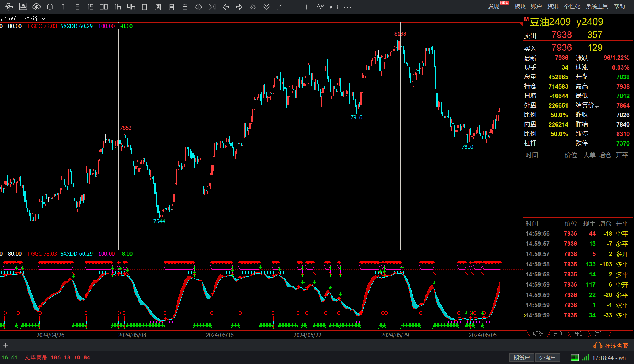Click the 持仓 714583 value
Viewport: 634px width, 364px height.
click(558, 86)
